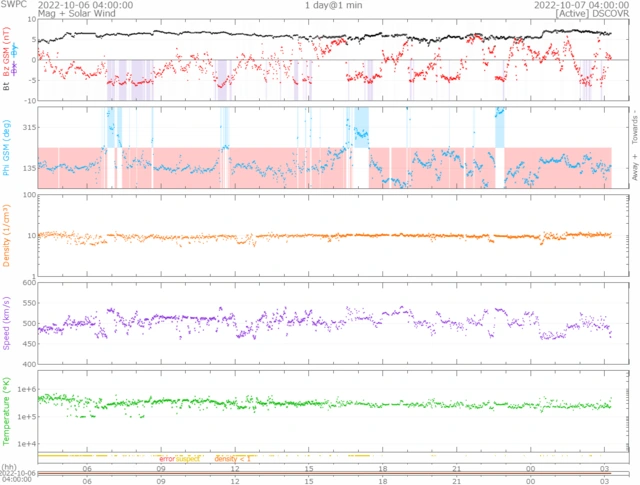The image size is (640, 485).
Task: Click the 'Towards -' Phi sector label
Action: (634, 125)
